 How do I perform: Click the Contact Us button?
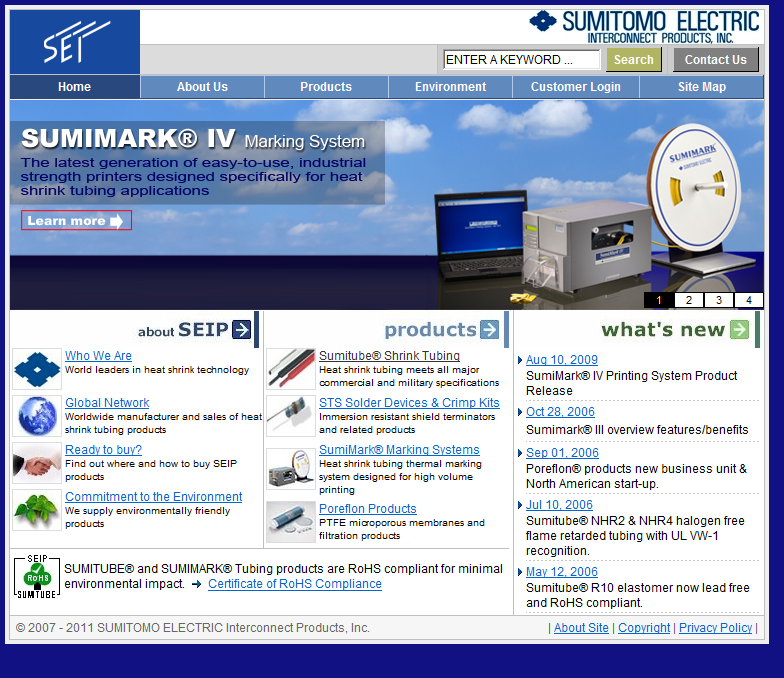(716, 60)
